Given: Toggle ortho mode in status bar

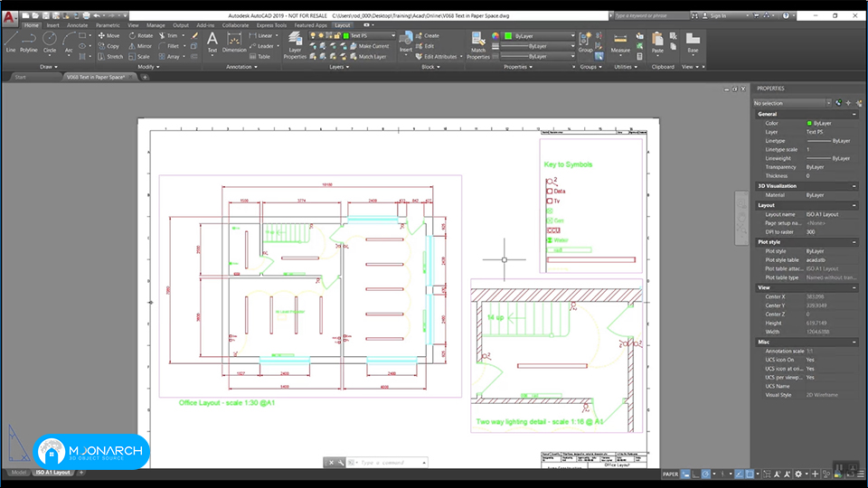Looking at the screenshot, I should point(696,474).
